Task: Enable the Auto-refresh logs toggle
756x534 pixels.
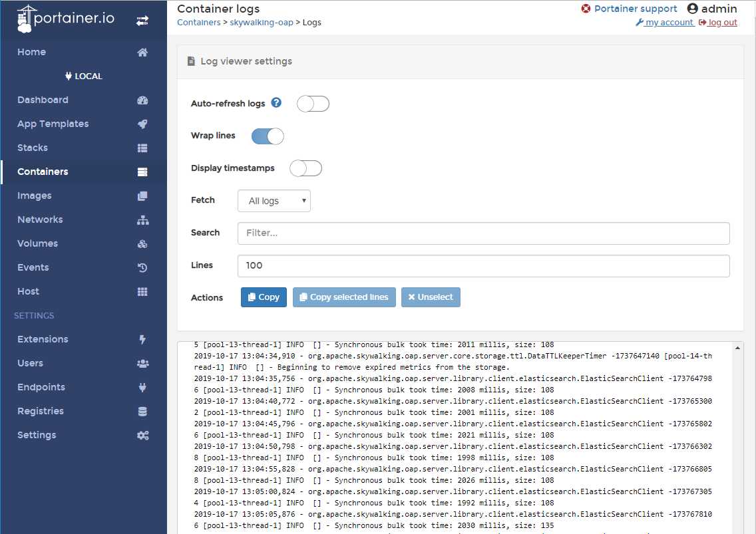Action: pyautogui.click(x=313, y=104)
